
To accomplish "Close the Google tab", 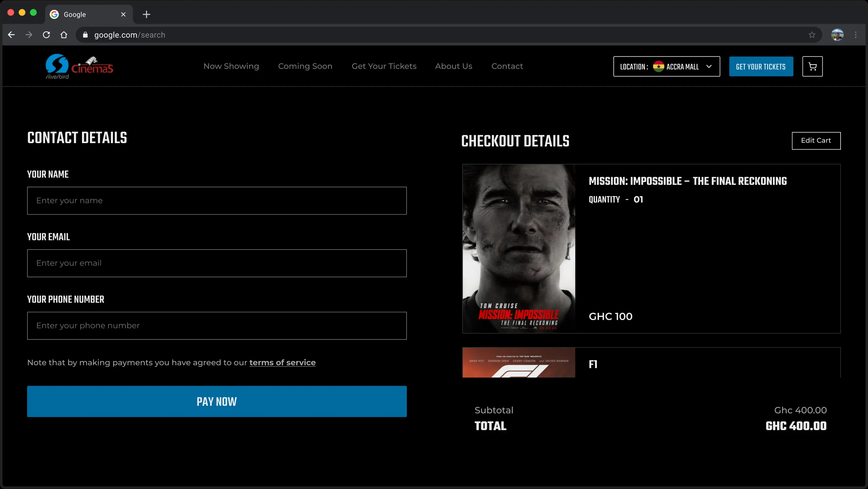I will pos(123,15).
